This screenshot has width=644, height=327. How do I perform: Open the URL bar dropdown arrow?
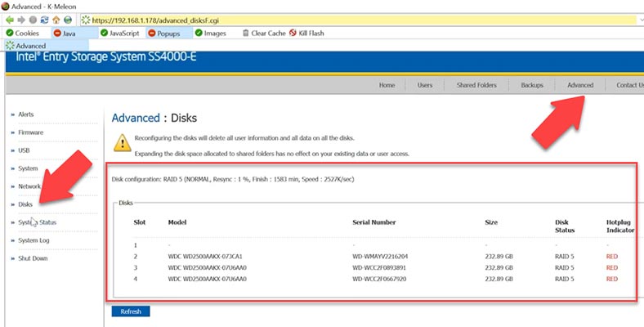[641, 20]
